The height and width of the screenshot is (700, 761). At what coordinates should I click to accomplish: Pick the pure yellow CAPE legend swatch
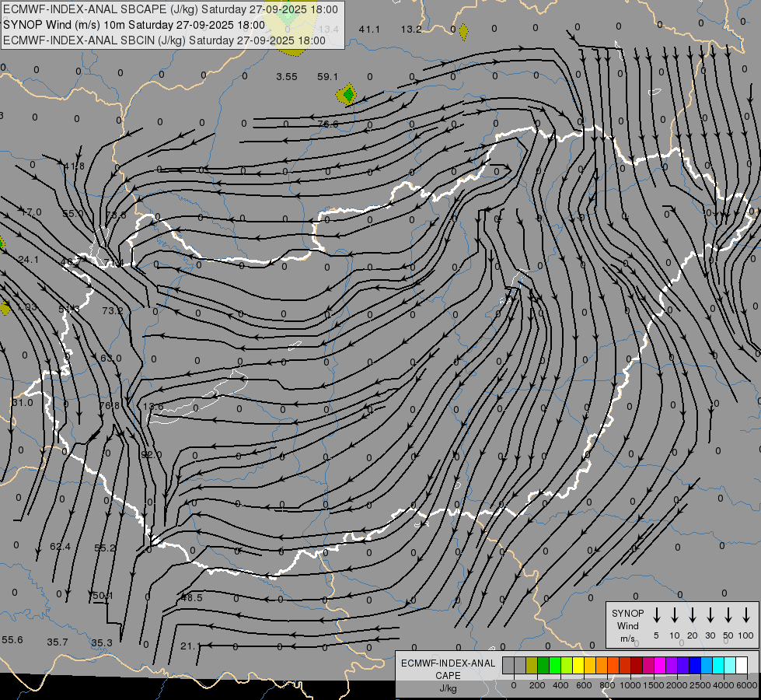click(578, 665)
